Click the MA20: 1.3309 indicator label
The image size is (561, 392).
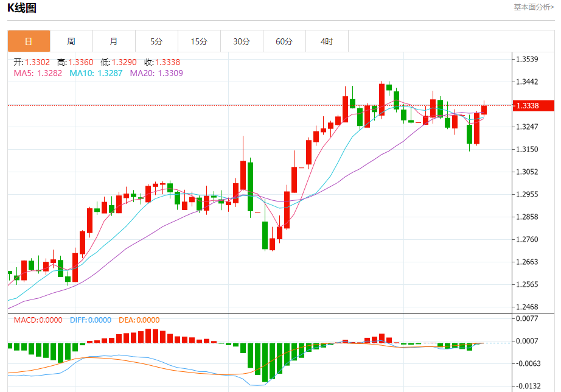point(156,74)
